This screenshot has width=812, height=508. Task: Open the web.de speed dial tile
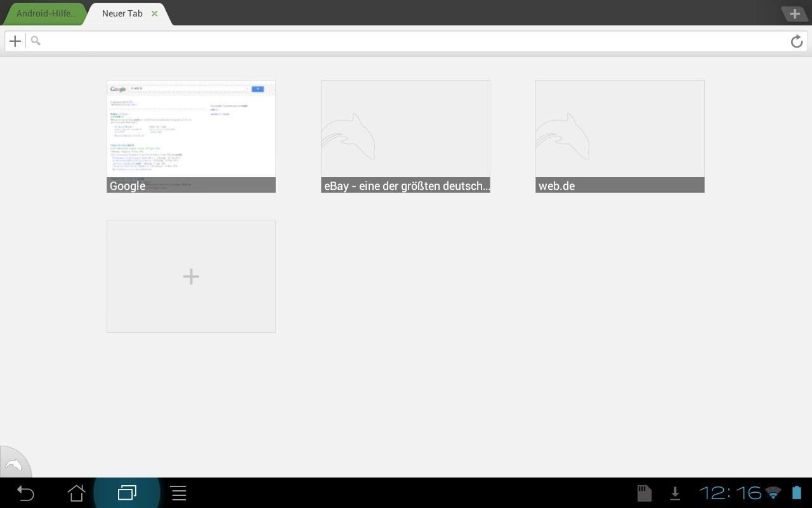tap(620, 137)
